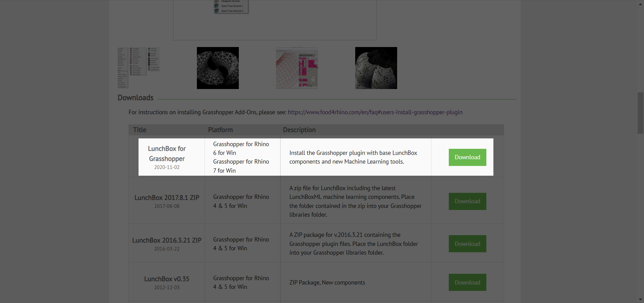Screen dimensions: 644x303
Task: Click the date 2016-03-22
Action: tap(167, 249)
